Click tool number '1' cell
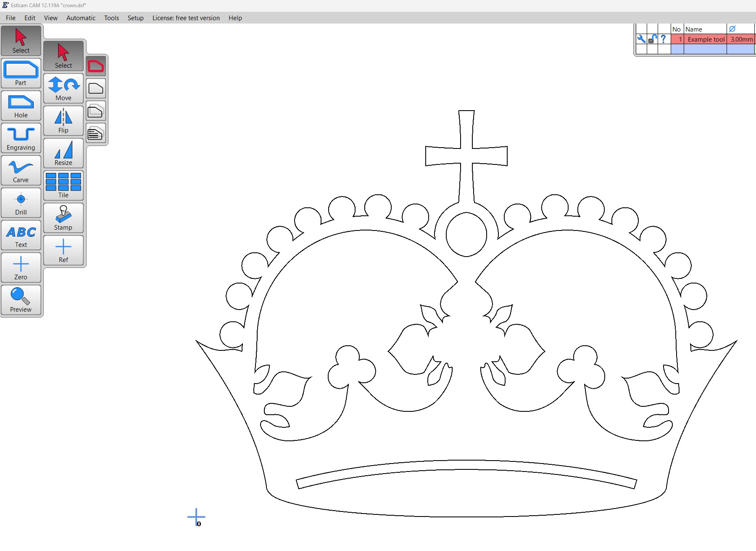 point(677,39)
